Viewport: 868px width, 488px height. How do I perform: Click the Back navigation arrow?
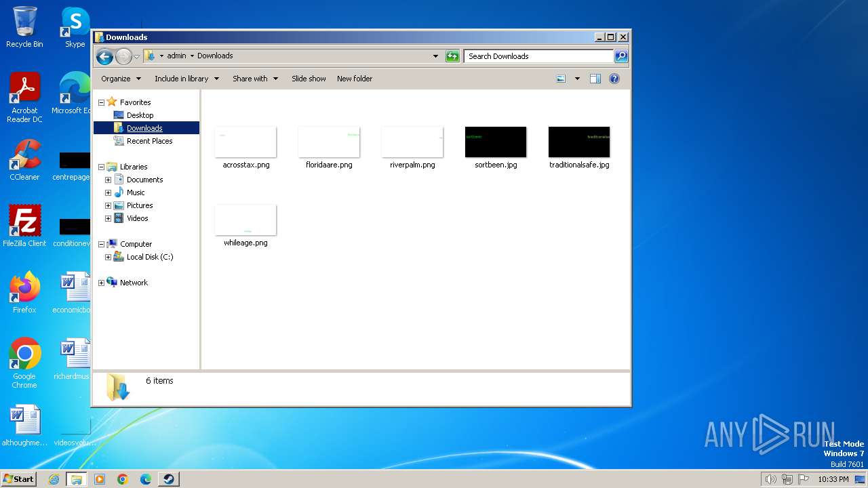(x=104, y=56)
